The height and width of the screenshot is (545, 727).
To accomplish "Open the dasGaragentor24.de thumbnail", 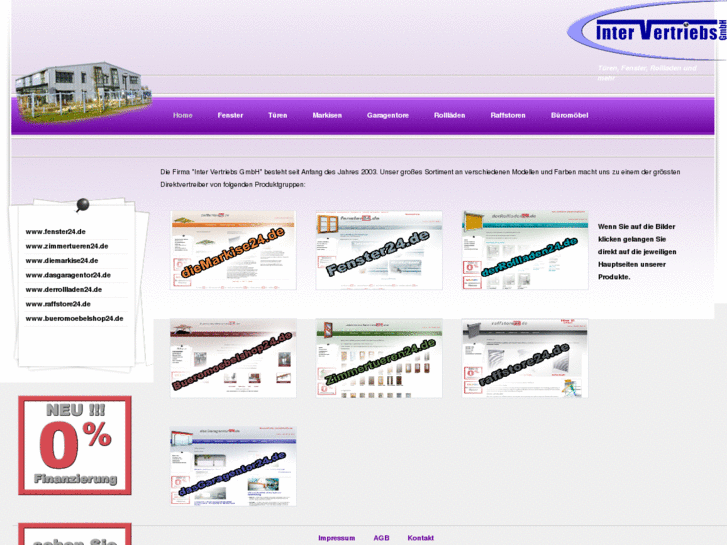I will [233, 466].
